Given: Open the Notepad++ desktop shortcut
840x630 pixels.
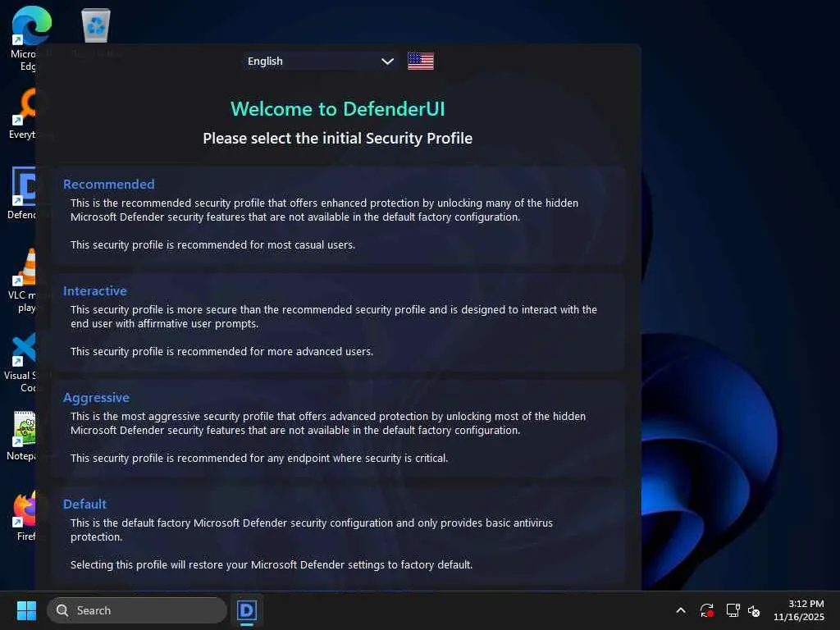Looking at the screenshot, I should click(23, 435).
